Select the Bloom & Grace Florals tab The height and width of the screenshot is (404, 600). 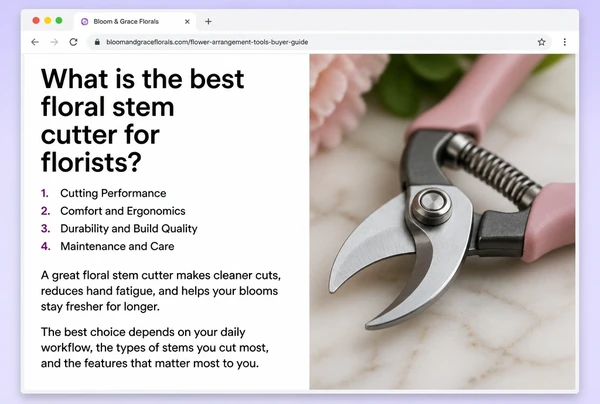135,21
